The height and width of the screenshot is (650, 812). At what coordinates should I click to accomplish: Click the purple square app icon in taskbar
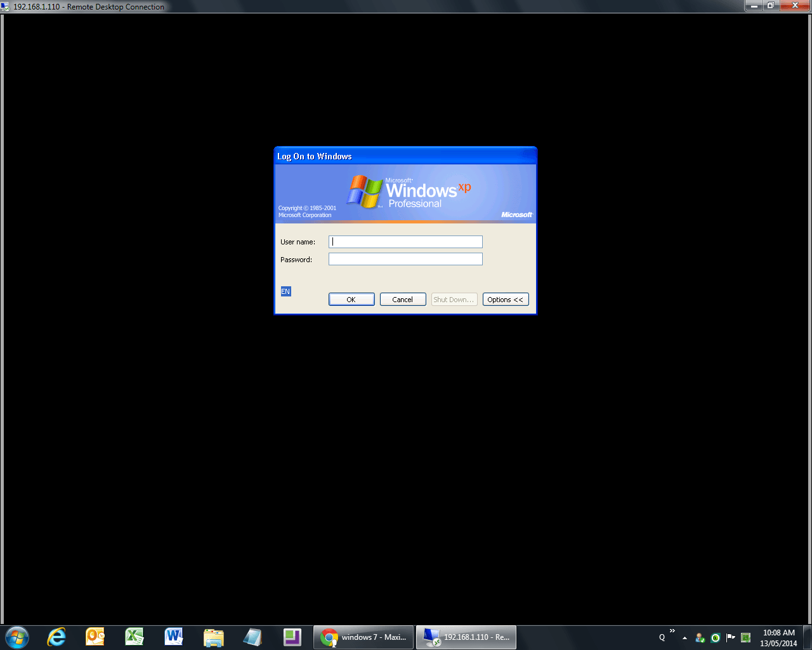coord(292,637)
